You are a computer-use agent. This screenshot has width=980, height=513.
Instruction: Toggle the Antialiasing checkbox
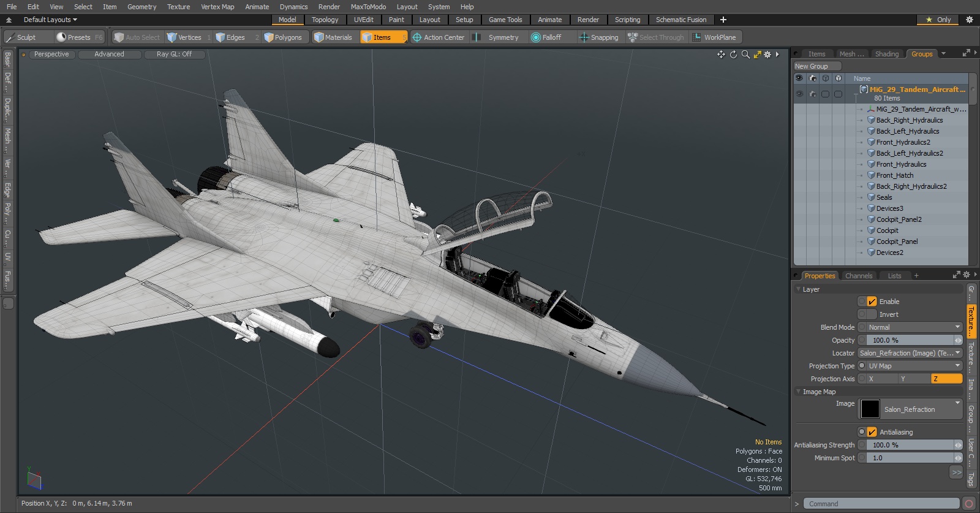[x=872, y=432]
